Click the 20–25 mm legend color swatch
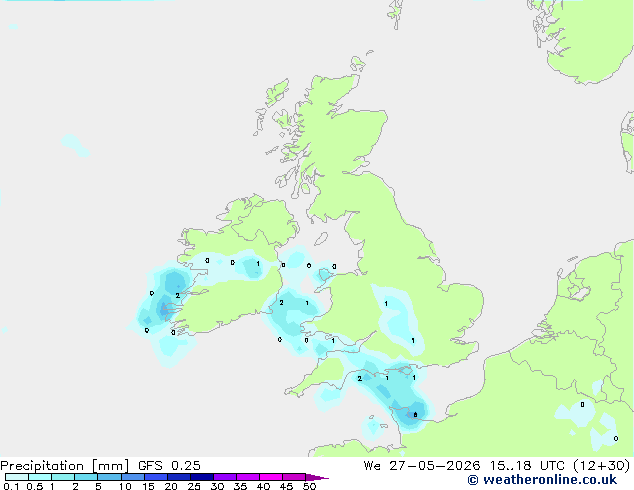The height and width of the screenshot is (490, 634). [178, 477]
